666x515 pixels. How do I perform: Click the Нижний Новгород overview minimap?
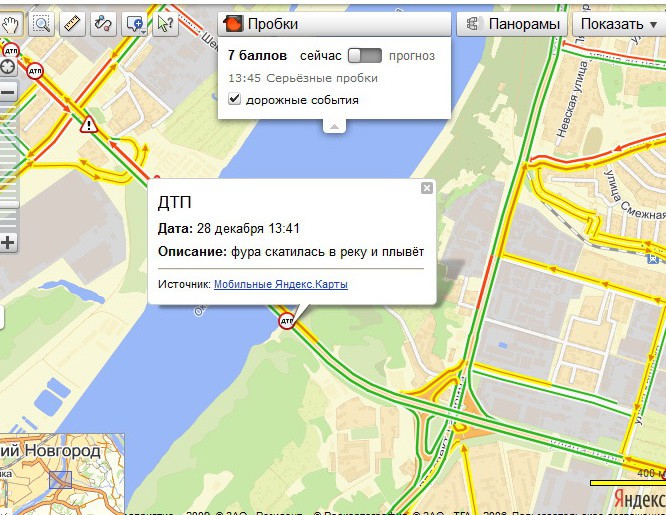coord(62,474)
